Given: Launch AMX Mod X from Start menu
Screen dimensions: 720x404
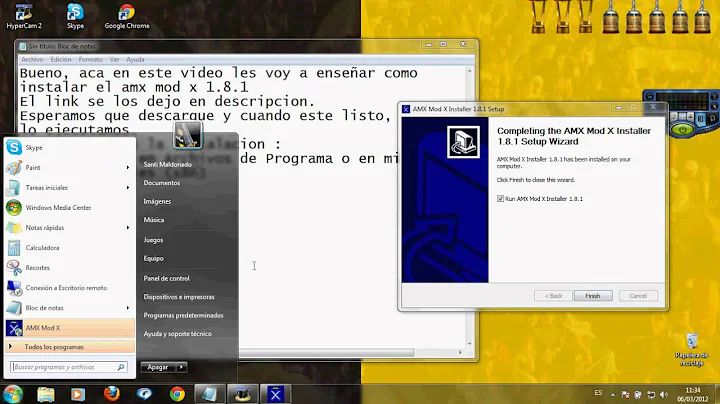Looking at the screenshot, I should 69,328.
